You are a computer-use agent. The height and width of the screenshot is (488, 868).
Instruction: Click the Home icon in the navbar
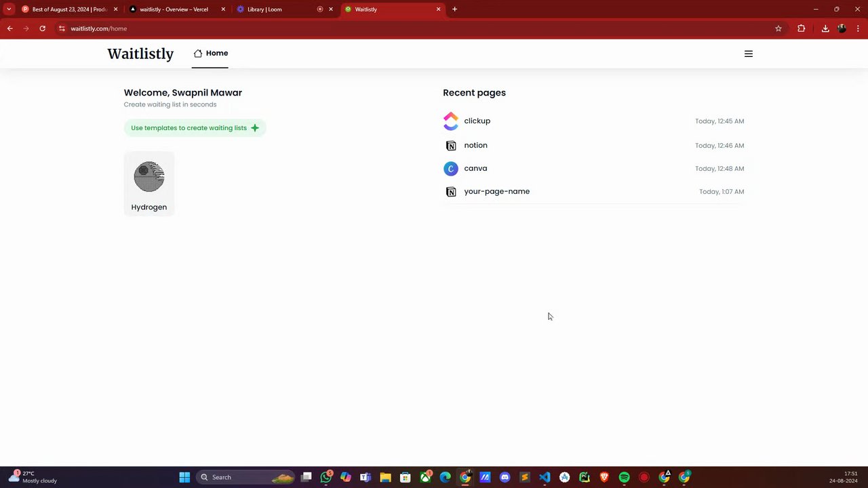[x=198, y=54]
